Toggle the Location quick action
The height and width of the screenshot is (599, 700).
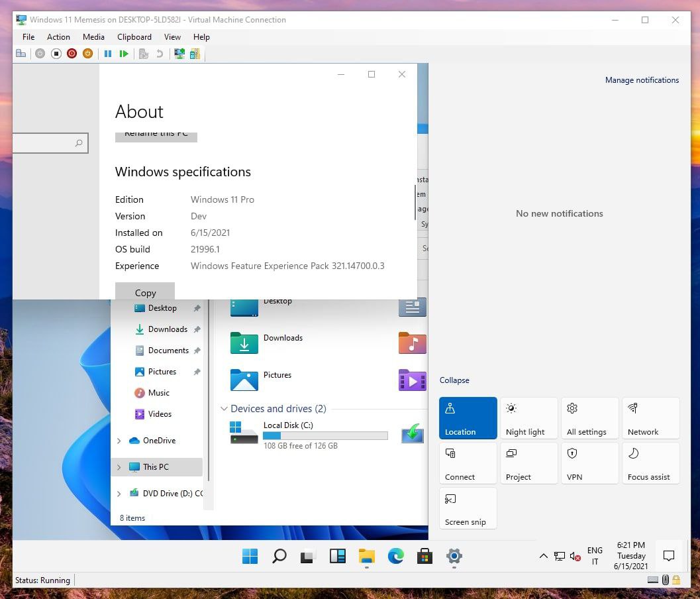(468, 418)
